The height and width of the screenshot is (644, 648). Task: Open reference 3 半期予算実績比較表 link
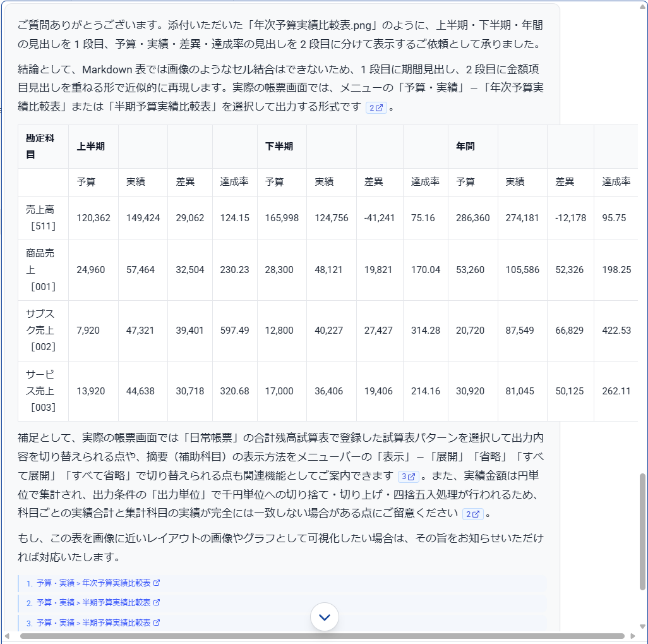point(93,623)
